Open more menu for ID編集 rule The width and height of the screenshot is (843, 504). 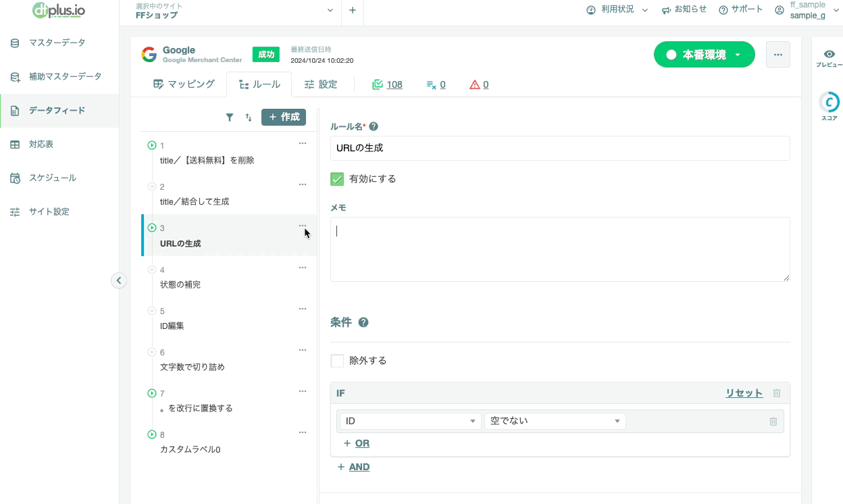[303, 308]
